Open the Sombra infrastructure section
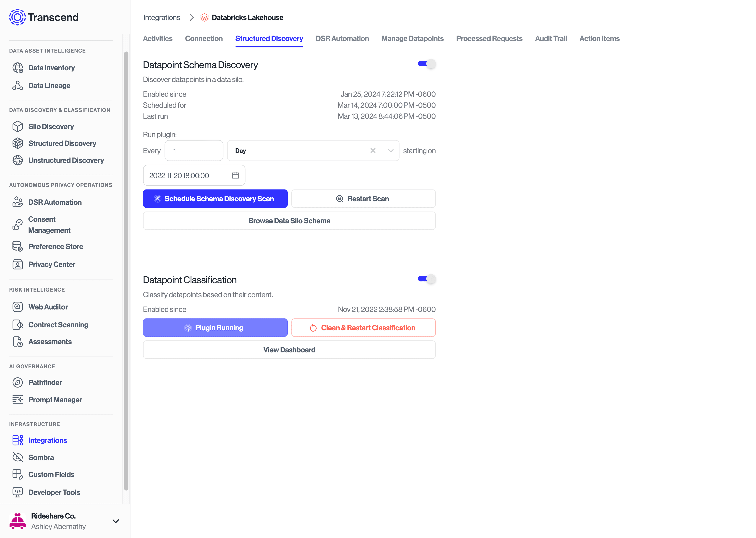756x538 pixels. point(41,457)
